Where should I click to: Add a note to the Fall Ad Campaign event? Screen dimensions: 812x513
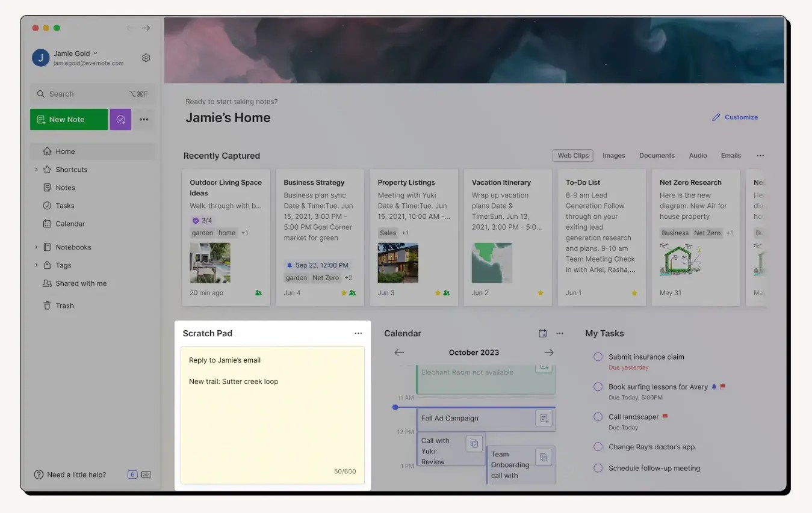(x=544, y=417)
